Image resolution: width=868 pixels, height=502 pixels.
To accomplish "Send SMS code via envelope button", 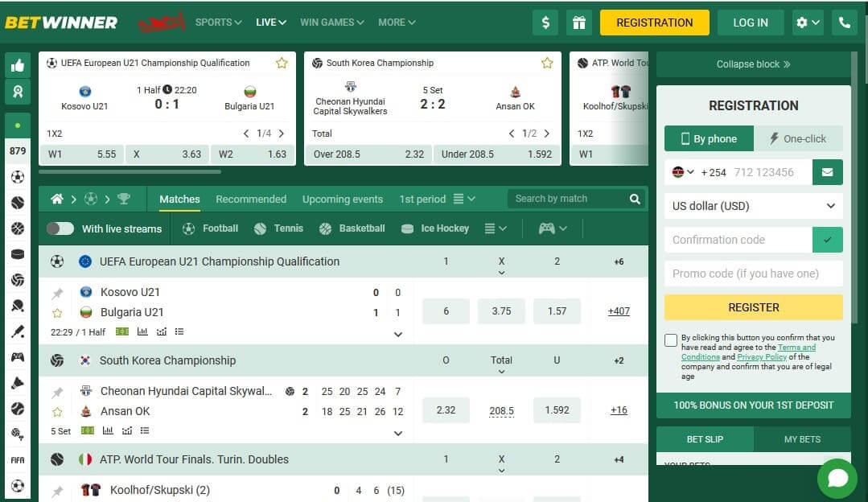I will coord(828,172).
